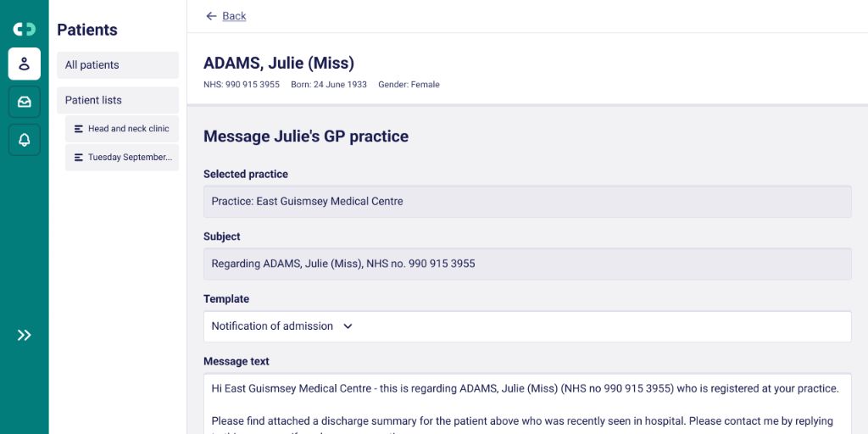Click the list icon beside Head and neck clinic
868x434 pixels.
[x=79, y=129]
